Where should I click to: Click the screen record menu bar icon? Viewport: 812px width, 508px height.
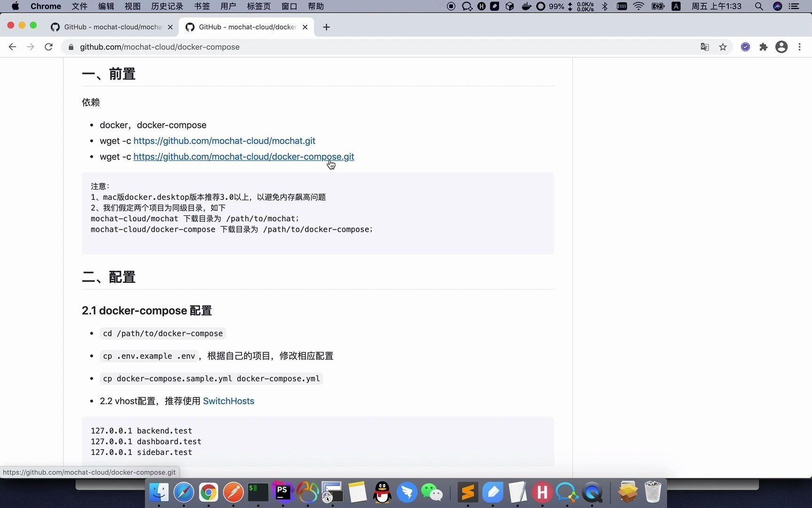tap(451, 6)
